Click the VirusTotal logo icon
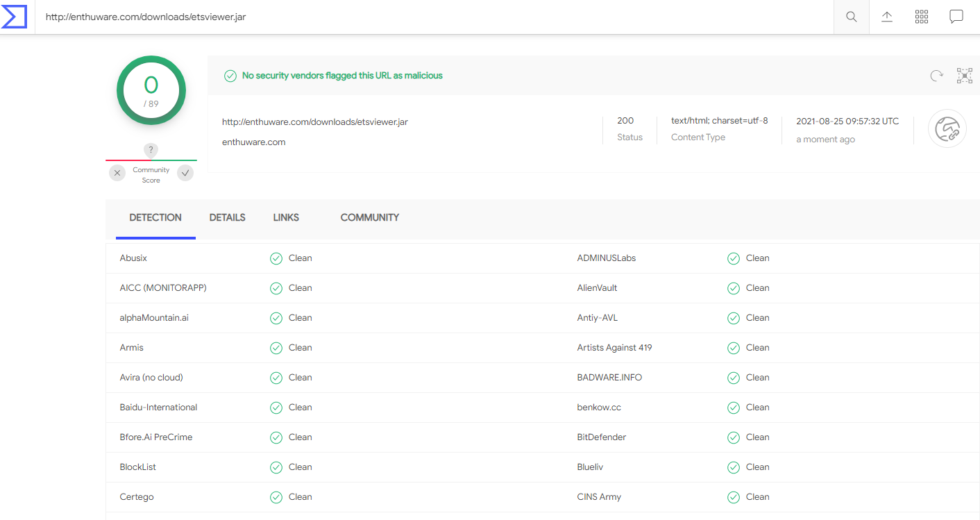 tap(15, 17)
